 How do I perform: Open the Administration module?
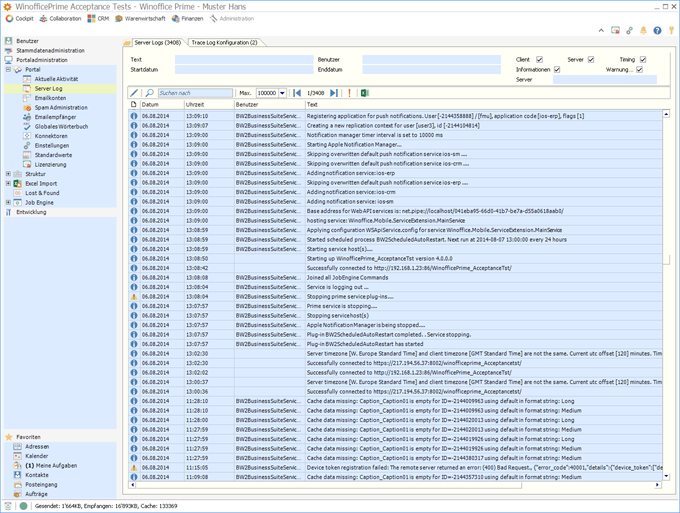(x=232, y=19)
